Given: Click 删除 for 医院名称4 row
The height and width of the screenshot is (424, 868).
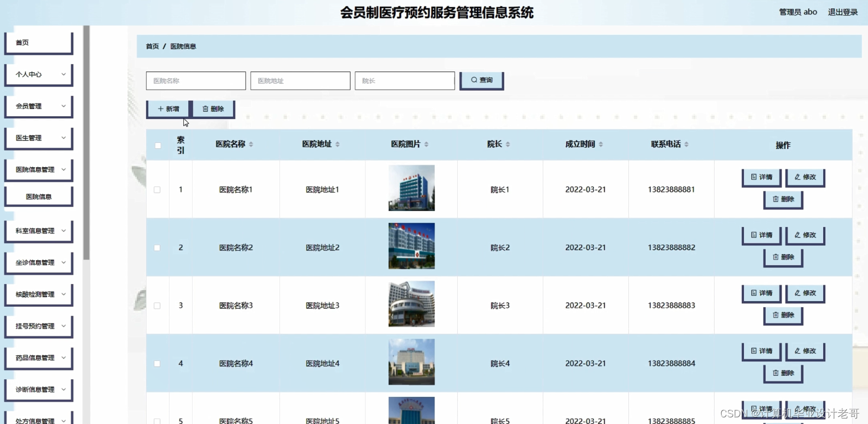Looking at the screenshot, I should click(x=783, y=373).
